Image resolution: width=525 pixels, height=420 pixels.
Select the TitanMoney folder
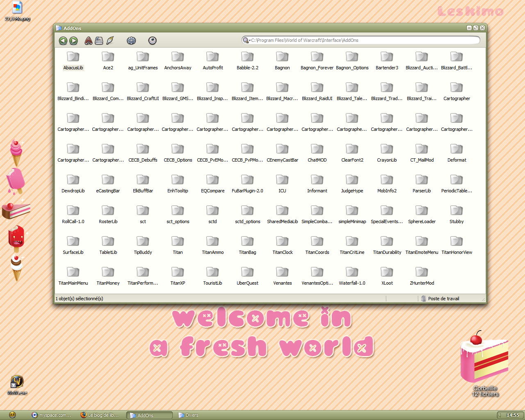point(108,276)
